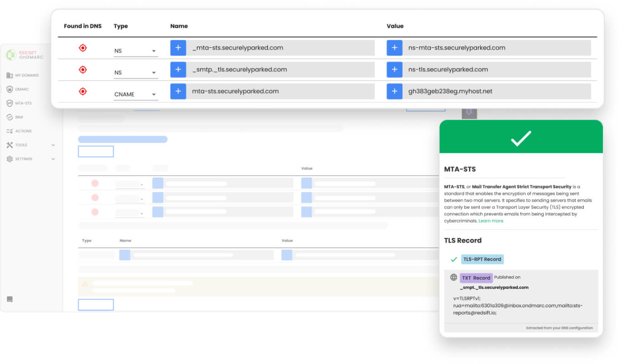Click the Learn more link
This screenshot has width=622, height=364.
[x=491, y=221]
